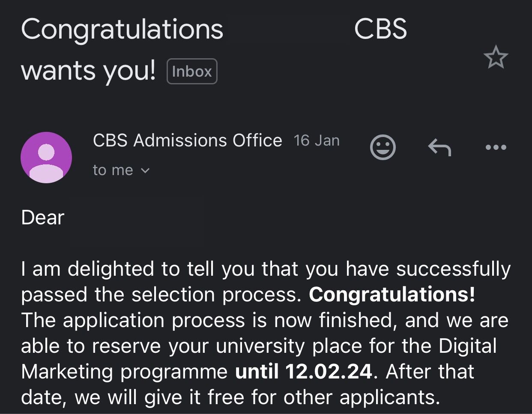Tap the bold "until 12.02.24" deadline

click(x=304, y=371)
